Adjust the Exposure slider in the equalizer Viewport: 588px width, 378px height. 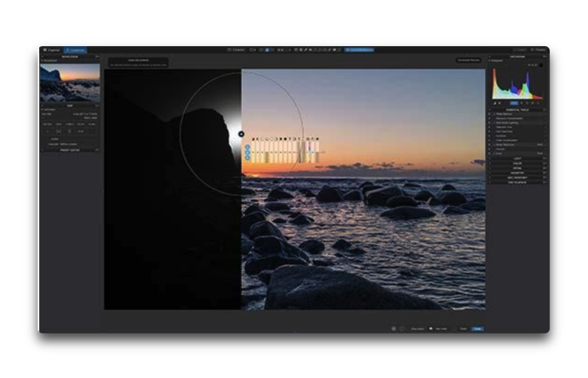tap(254, 152)
